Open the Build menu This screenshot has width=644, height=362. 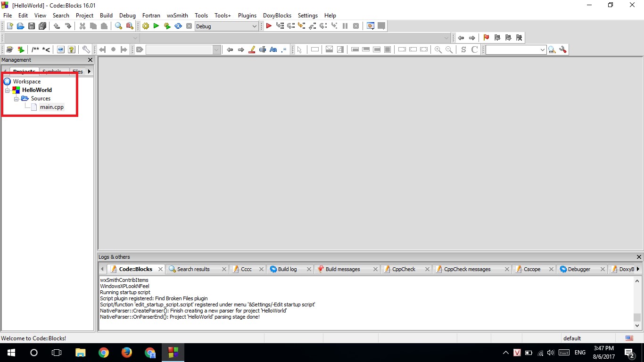[x=106, y=16]
